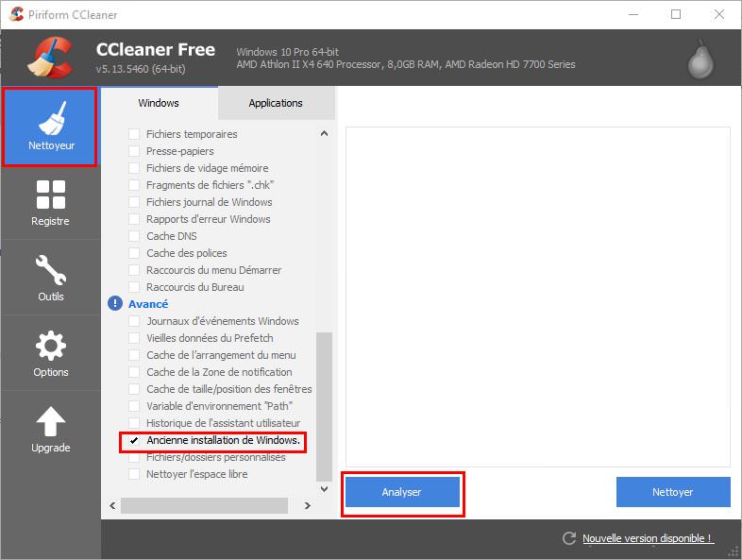Close the CCleaner window
This screenshot has height=560, width=742.
718,15
